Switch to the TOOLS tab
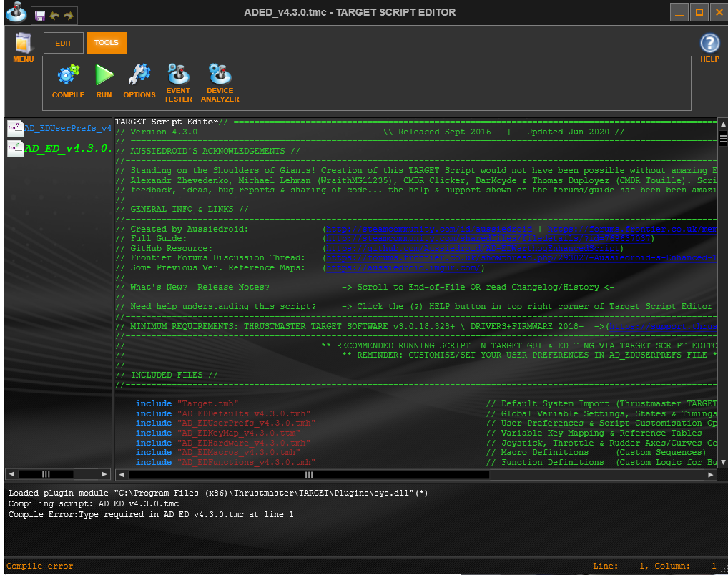The width and height of the screenshot is (728, 575). tap(107, 43)
